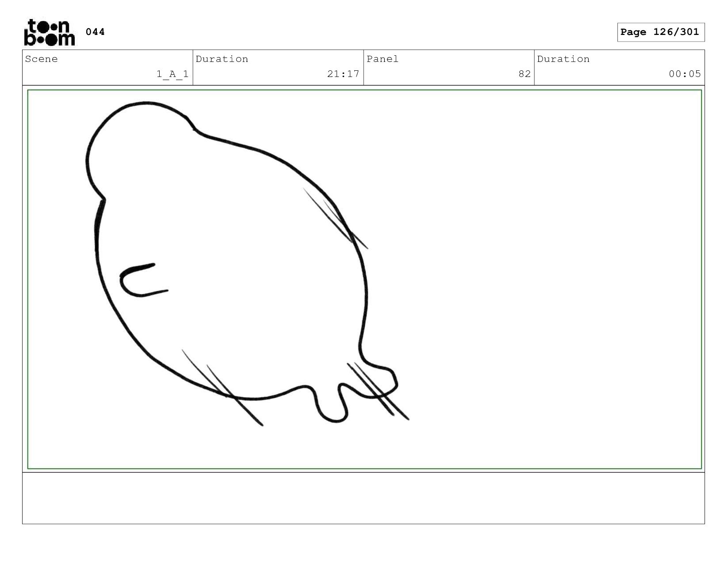728x564 pixels.
Task: Click the panel number 82
Action: (x=525, y=74)
